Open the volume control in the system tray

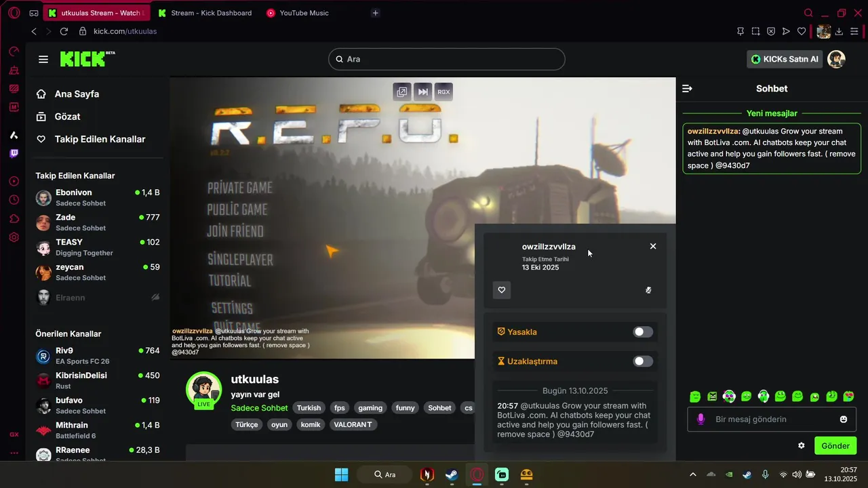pos(797,474)
